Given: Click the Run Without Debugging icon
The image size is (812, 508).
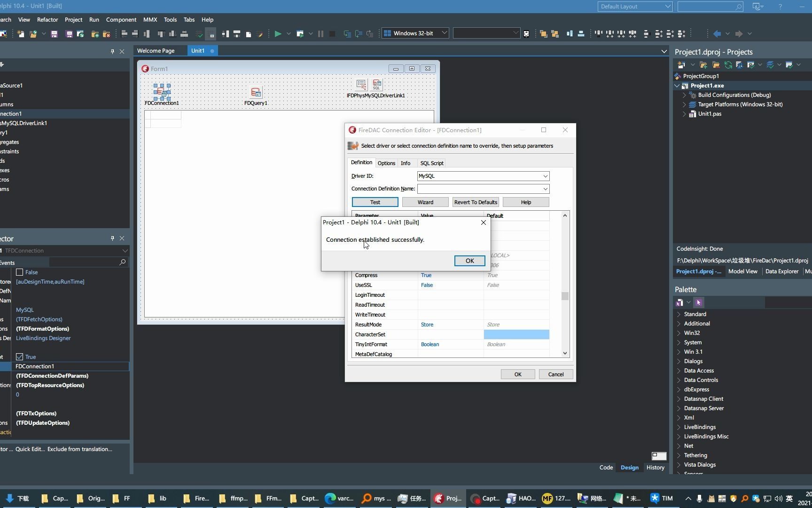Looking at the screenshot, I should pos(300,34).
